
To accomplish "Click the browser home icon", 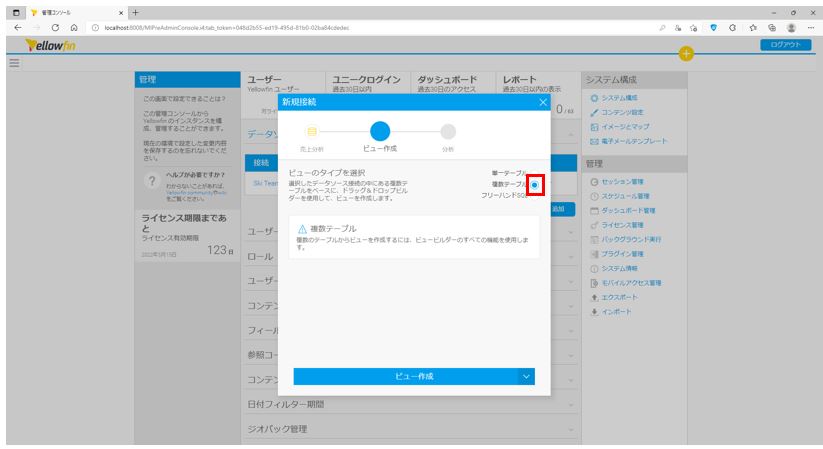I will pyautogui.click(x=74, y=28).
